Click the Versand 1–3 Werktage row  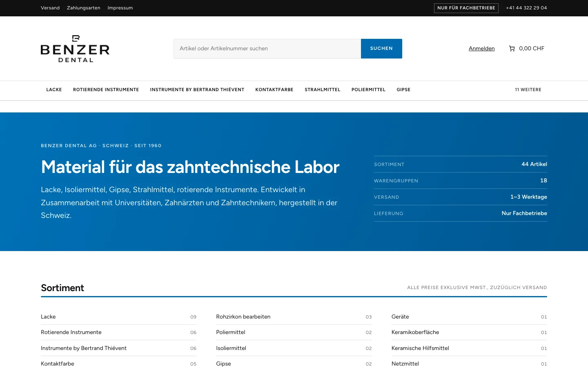(x=461, y=197)
